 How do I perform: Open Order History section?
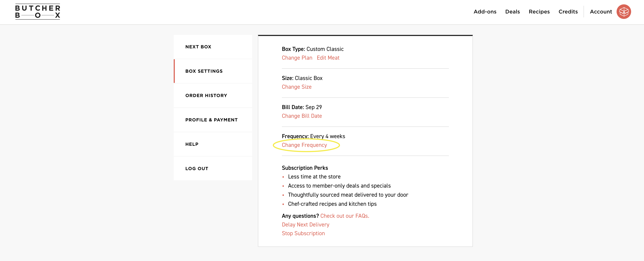pyautogui.click(x=206, y=96)
